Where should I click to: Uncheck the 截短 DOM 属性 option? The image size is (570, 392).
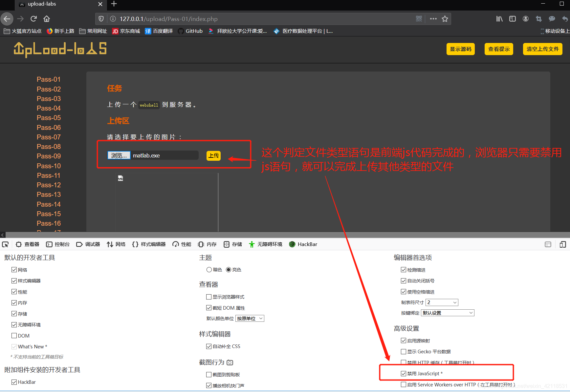(x=209, y=308)
